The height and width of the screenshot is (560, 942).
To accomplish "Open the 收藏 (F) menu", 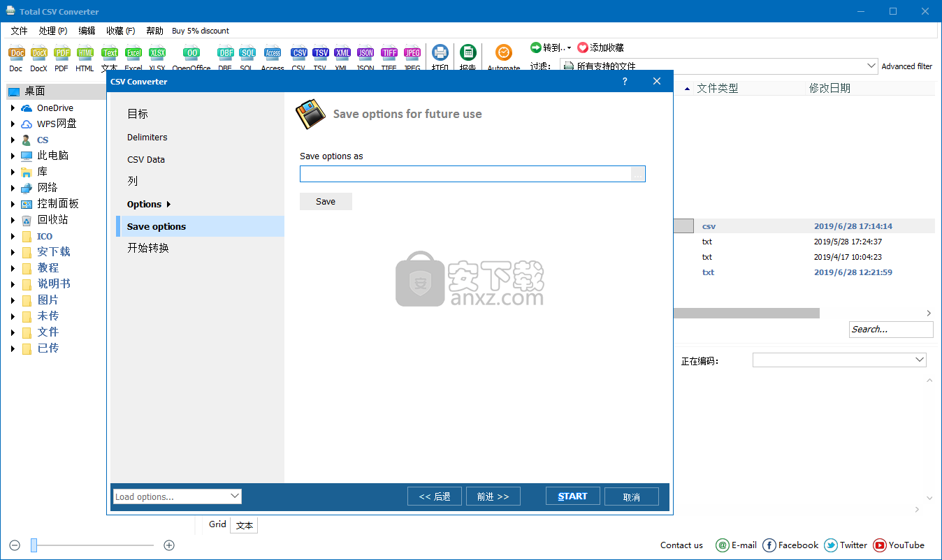I will (x=121, y=31).
